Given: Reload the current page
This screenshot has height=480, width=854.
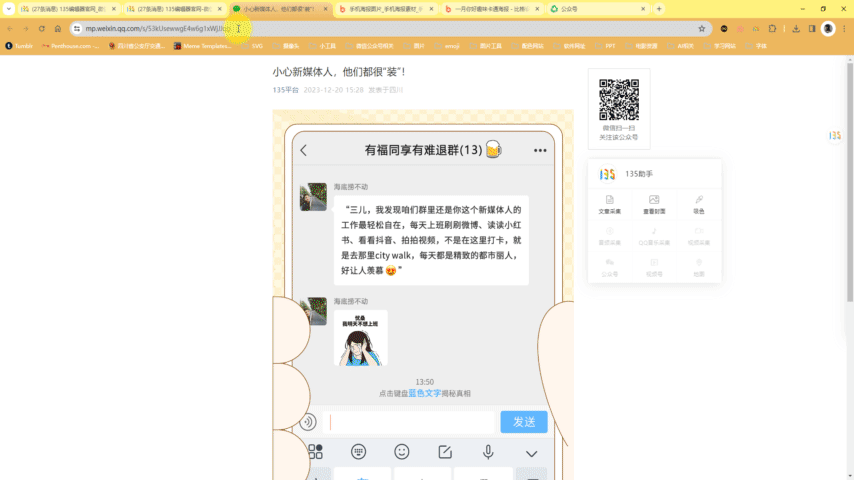Looking at the screenshot, I should 41,28.
